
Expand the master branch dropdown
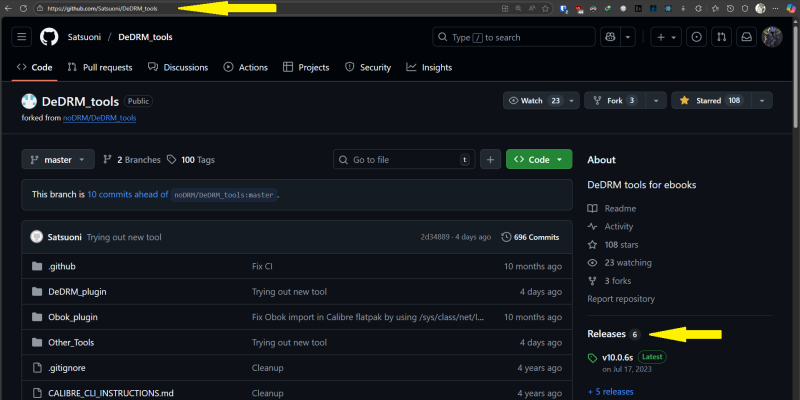[x=58, y=160]
